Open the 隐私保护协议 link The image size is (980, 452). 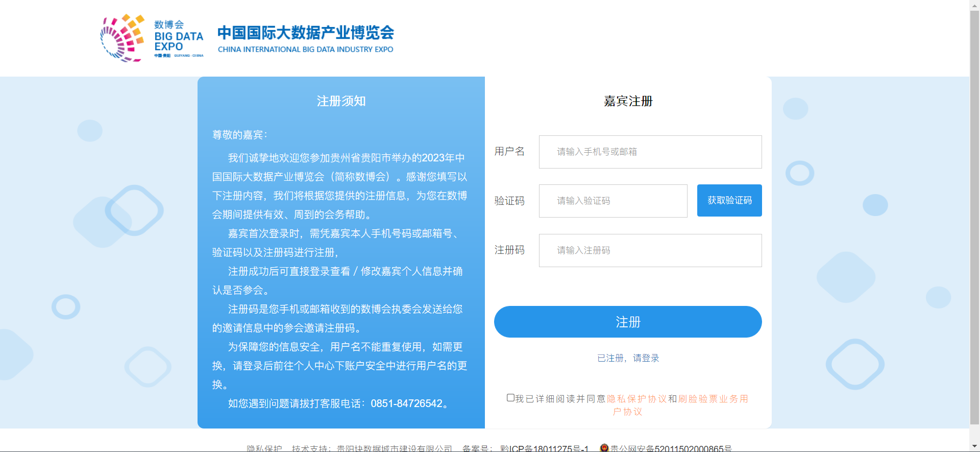click(636, 399)
